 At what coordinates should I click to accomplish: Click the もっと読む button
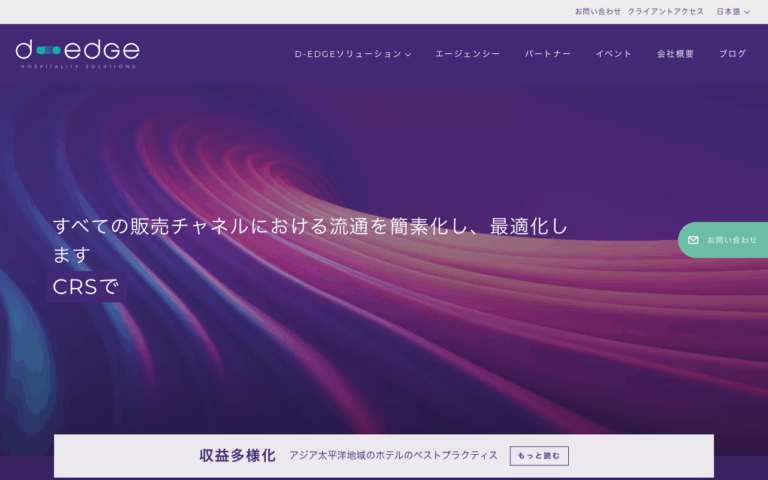pos(539,456)
